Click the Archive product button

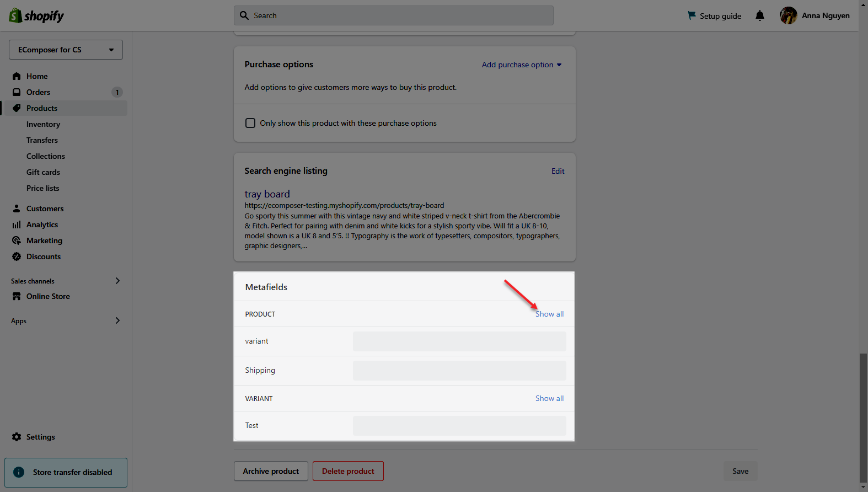[271, 471]
